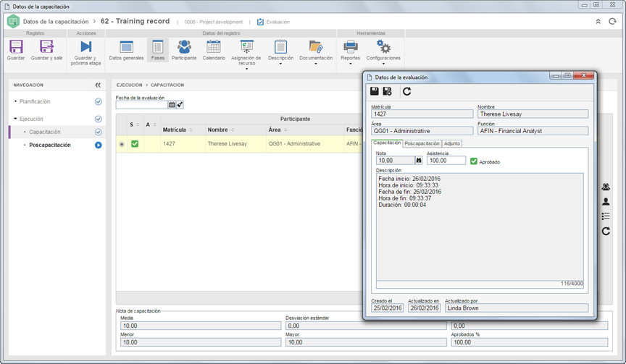Click the Aprobados % value field

coord(530,342)
